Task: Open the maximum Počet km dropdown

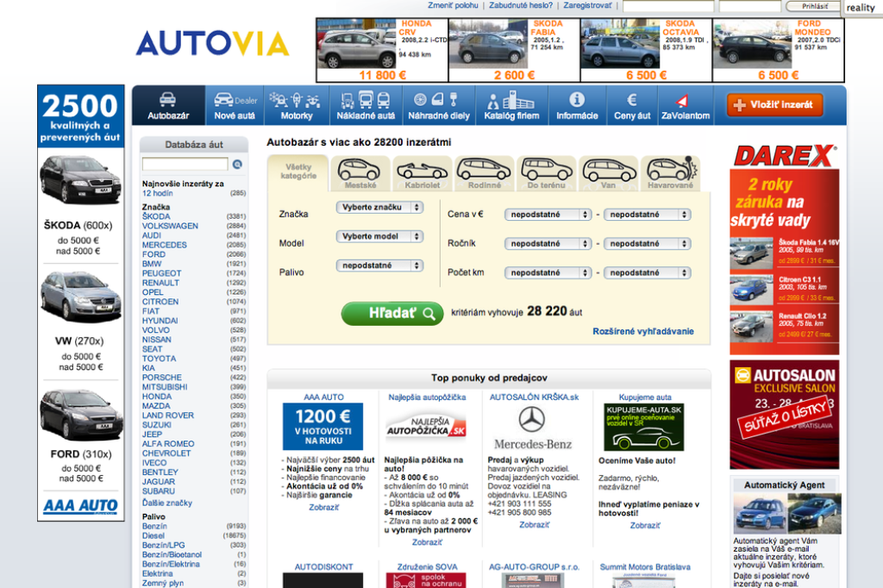Action: 647,272
